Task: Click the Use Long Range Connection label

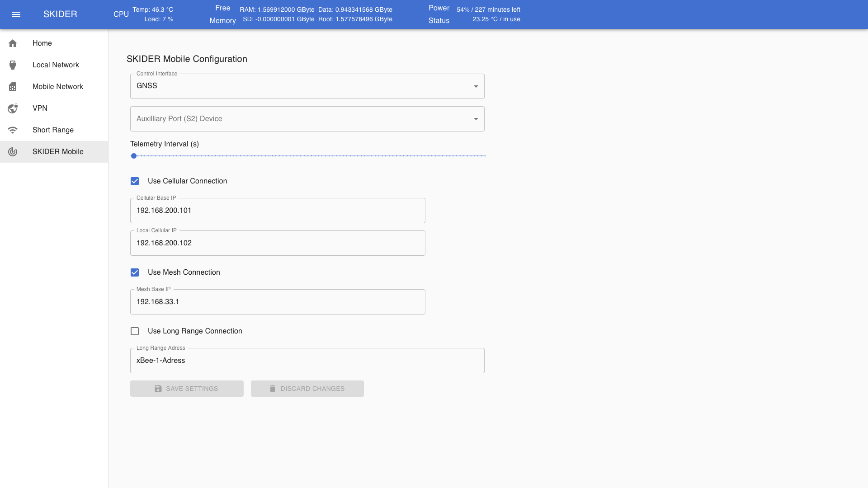Action: [x=195, y=331]
